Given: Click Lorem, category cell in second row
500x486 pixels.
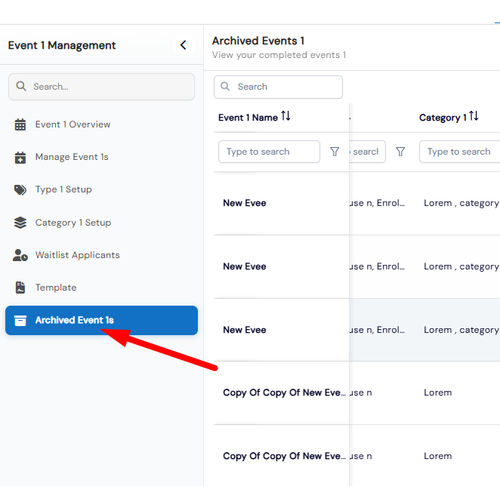Looking at the screenshot, I should tap(462, 266).
